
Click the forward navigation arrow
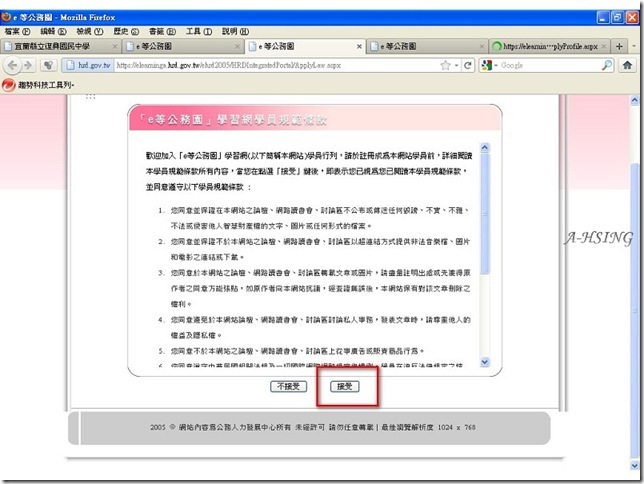point(28,65)
